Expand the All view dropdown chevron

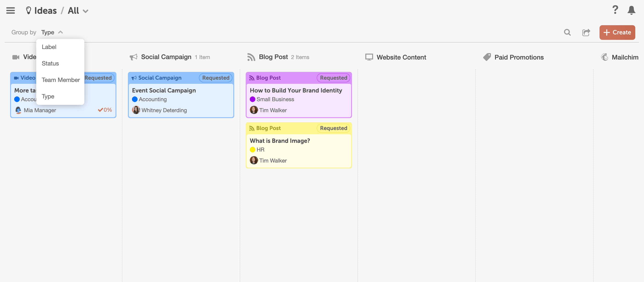85,11
